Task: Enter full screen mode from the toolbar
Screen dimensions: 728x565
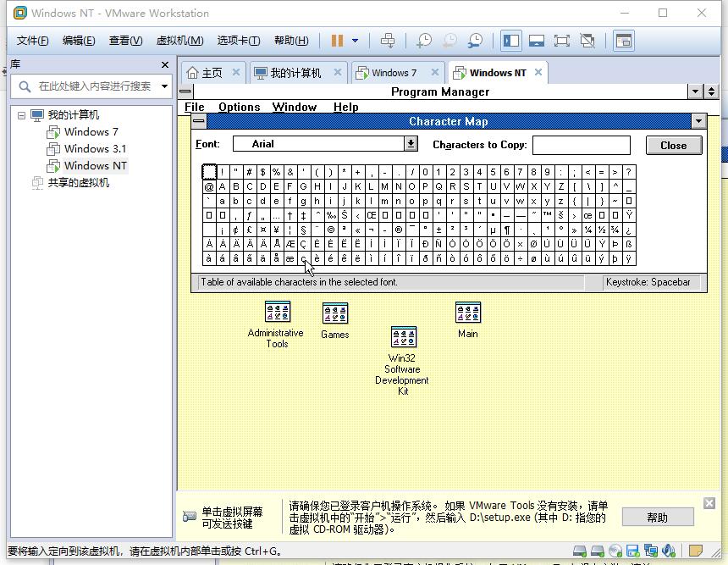Action: click(x=562, y=41)
